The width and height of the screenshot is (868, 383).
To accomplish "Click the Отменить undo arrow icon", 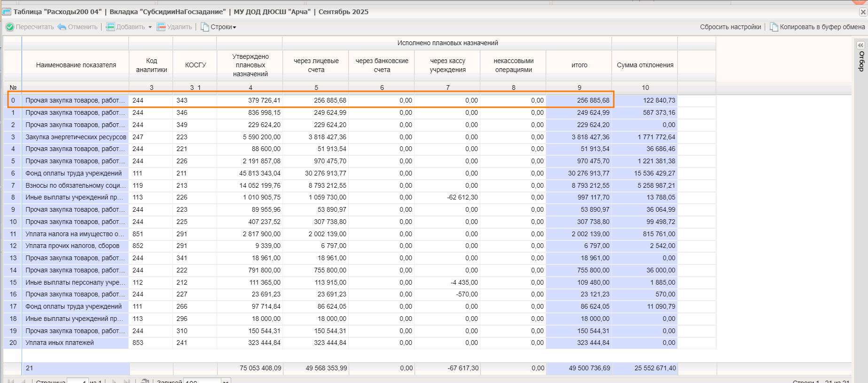I will pos(62,27).
